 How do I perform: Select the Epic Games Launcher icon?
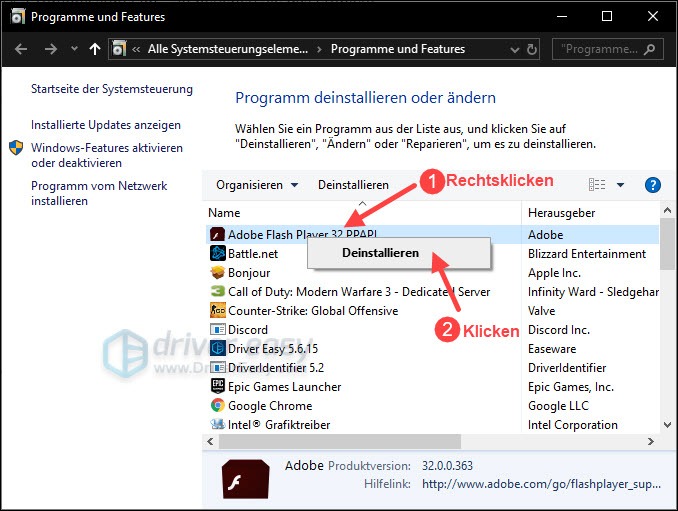click(x=217, y=386)
